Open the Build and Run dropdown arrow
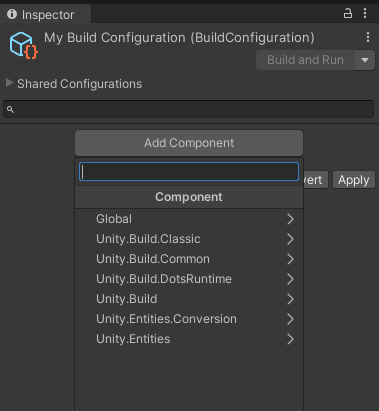The height and width of the screenshot is (411, 379). pos(365,60)
